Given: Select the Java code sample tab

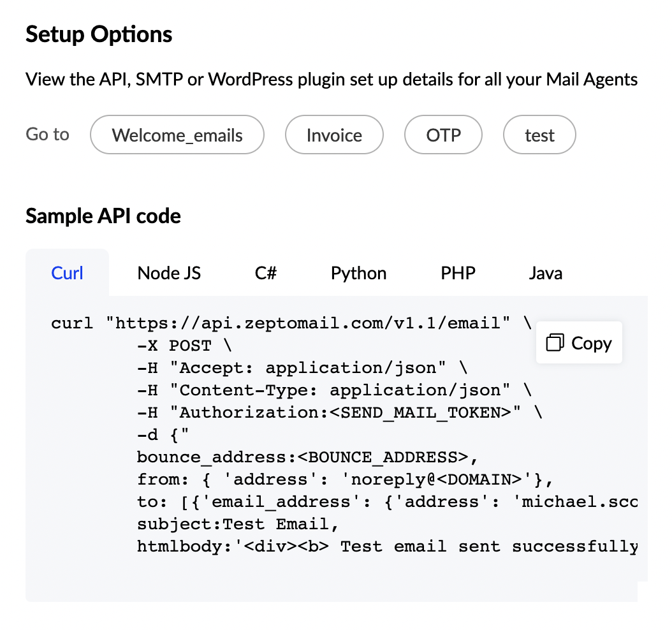Looking at the screenshot, I should (545, 272).
